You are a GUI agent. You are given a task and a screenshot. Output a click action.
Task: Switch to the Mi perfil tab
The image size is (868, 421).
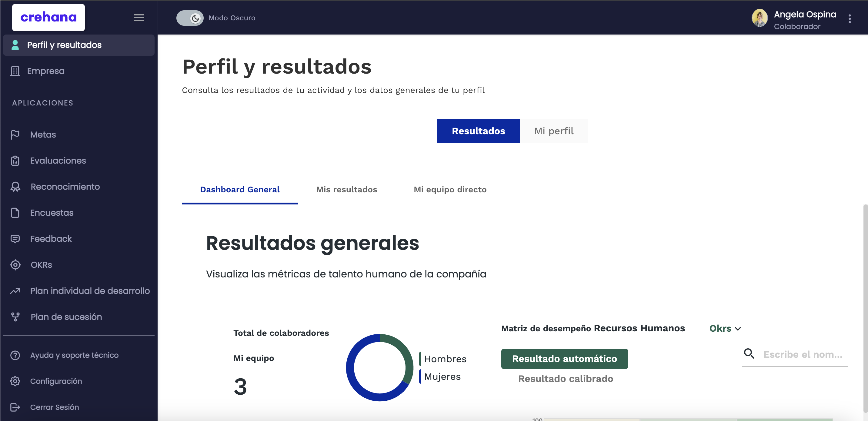coord(554,131)
